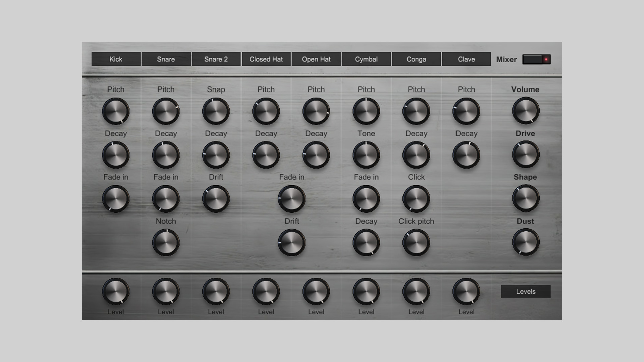Trigger the Open Hat pad
Image resolution: width=644 pixels, height=362 pixels.
[x=316, y=59]
